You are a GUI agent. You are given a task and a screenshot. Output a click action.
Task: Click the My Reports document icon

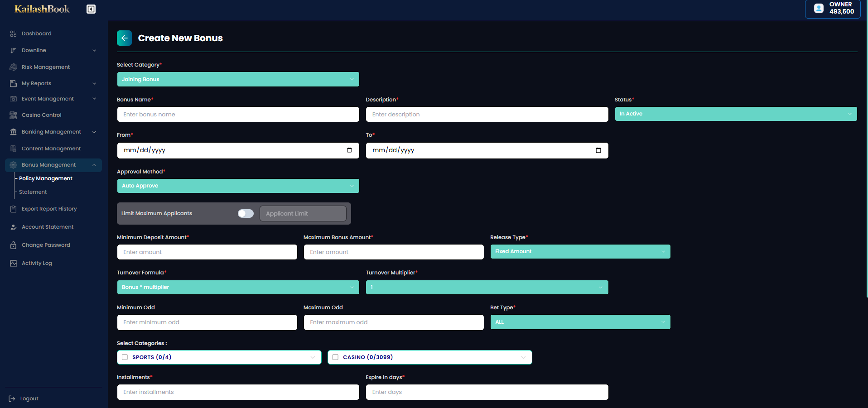coord(13,83)
